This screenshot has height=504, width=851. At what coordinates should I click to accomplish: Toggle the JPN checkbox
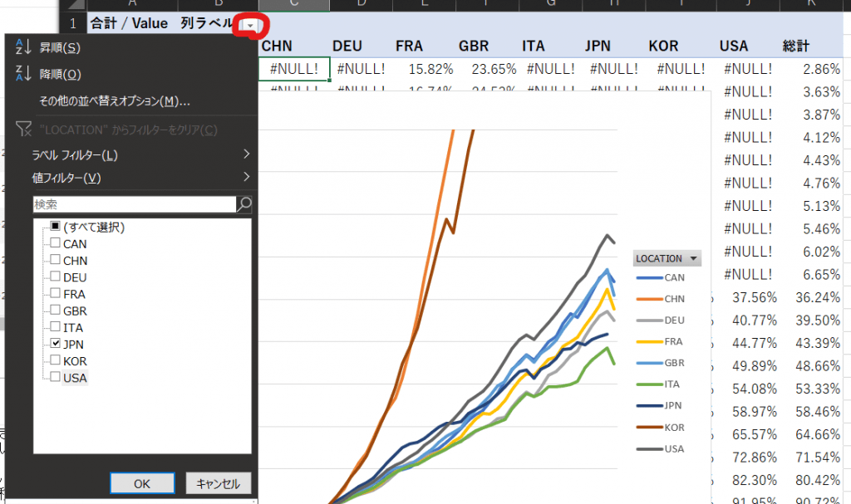point(55,344)
